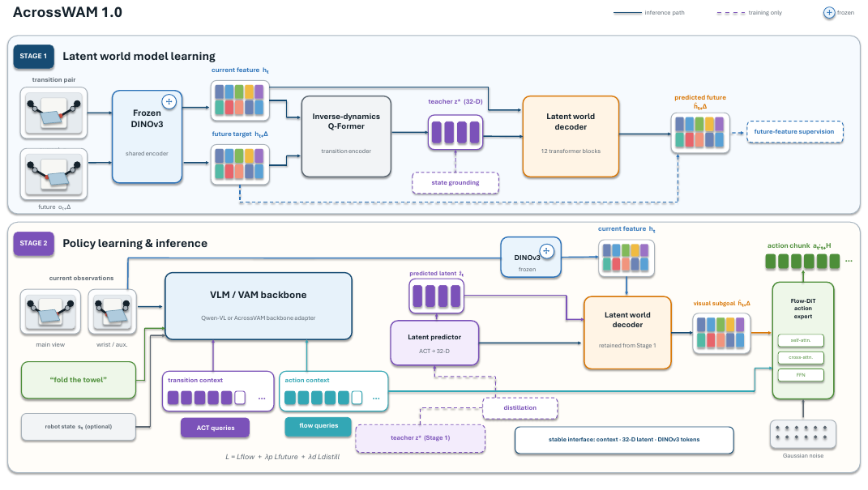Viewport: 868px width, 490px height.
Task: Select the STAGE 2 badge
Action: [34, 243]
